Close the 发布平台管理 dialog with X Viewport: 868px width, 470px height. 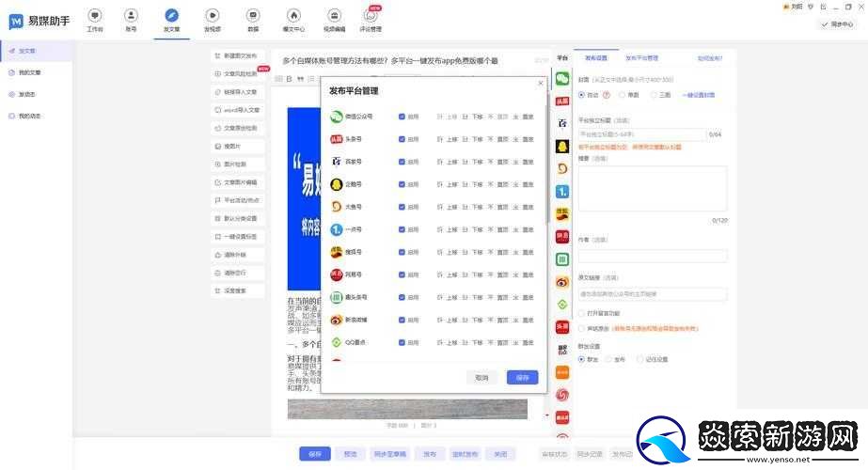pyautogui.click(x=541, y=83)
